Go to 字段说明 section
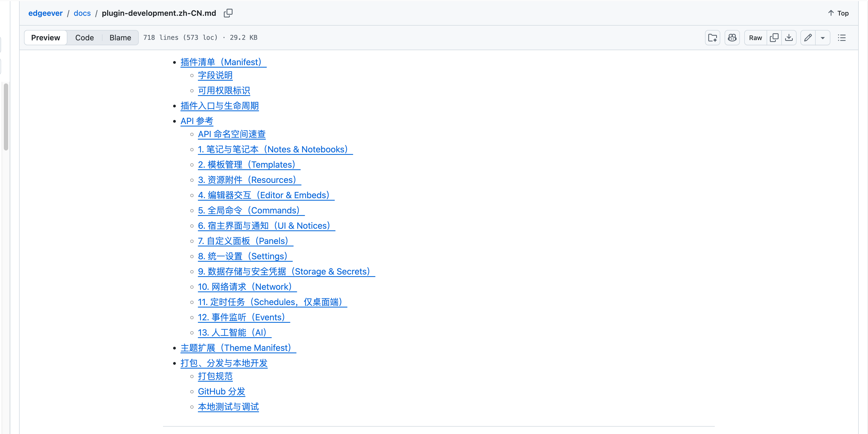868x434 pixels. pos(215,75)
